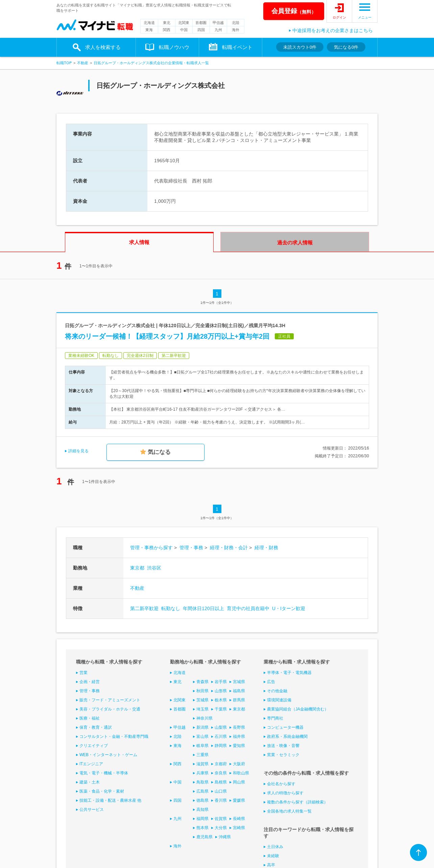This screenshot has width=434, height=868.
Task: Click the 大阪府 prefecture footer link
Action: 237,764
